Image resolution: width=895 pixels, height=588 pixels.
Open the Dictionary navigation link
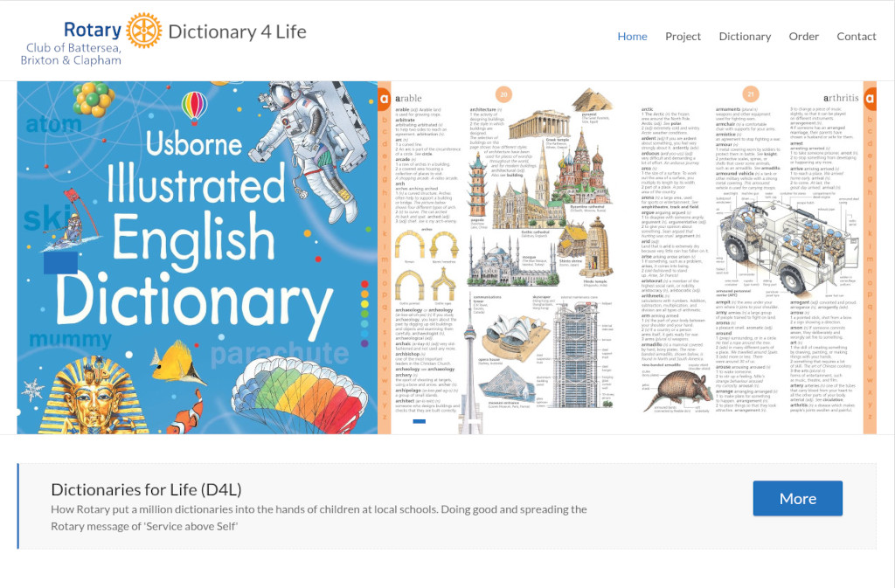click(745, 37)
